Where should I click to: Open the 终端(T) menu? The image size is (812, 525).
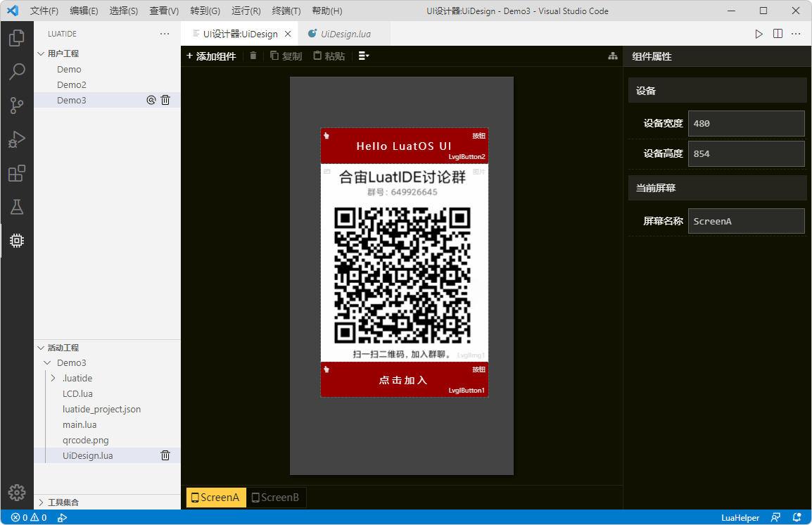click(x=286, y=11)
